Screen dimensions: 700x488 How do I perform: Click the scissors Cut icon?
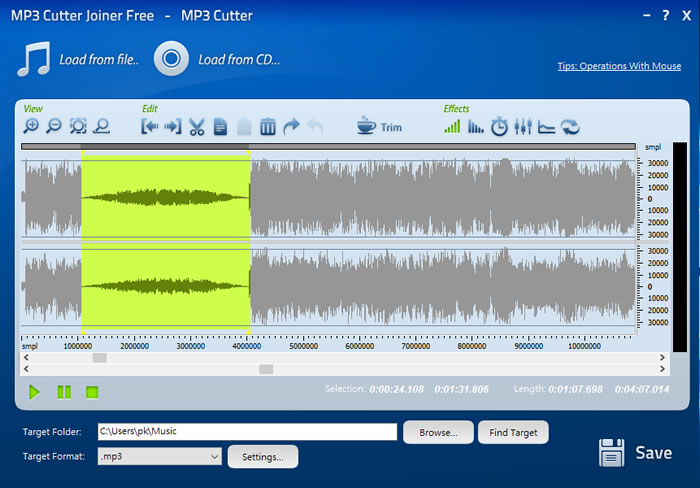[x=196, y=127]
